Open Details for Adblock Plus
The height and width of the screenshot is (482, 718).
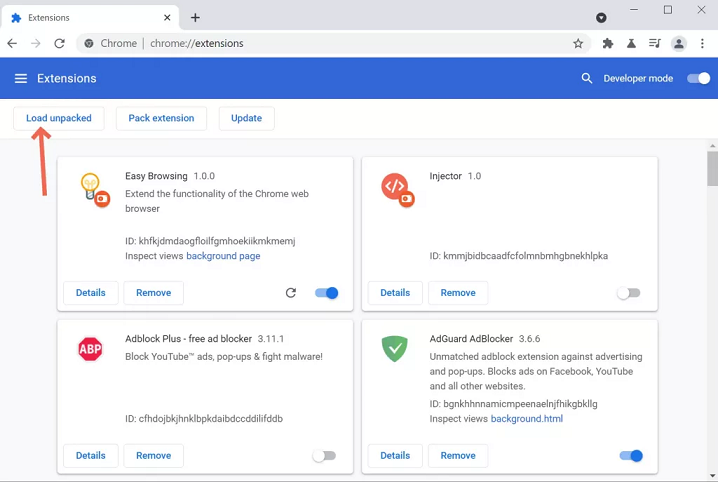91,456
